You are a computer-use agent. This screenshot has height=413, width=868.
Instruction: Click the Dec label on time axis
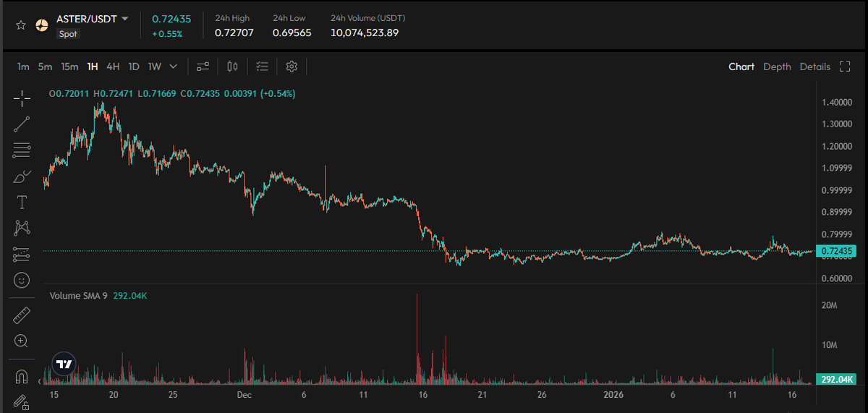pos(244,395)
